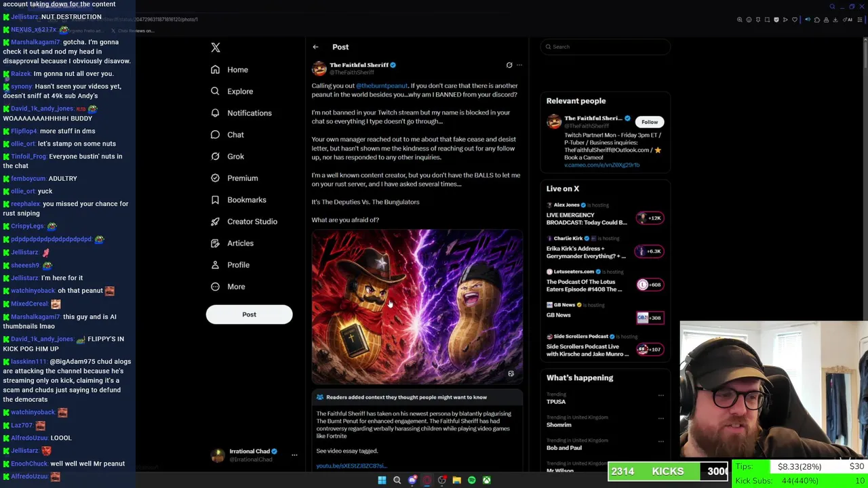This screenshot has width=868, height=488.
Task: Open Premium in X sidebar
Action: click(235, 178)
